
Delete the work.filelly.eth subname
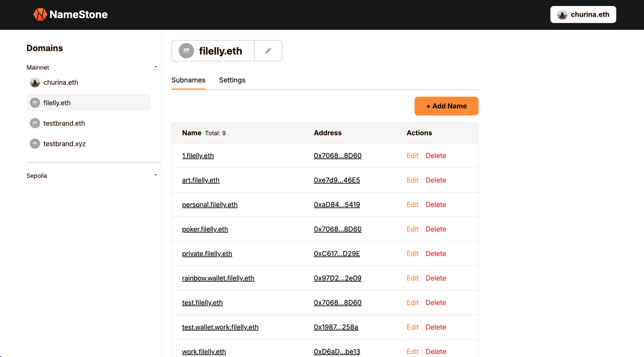436,352
